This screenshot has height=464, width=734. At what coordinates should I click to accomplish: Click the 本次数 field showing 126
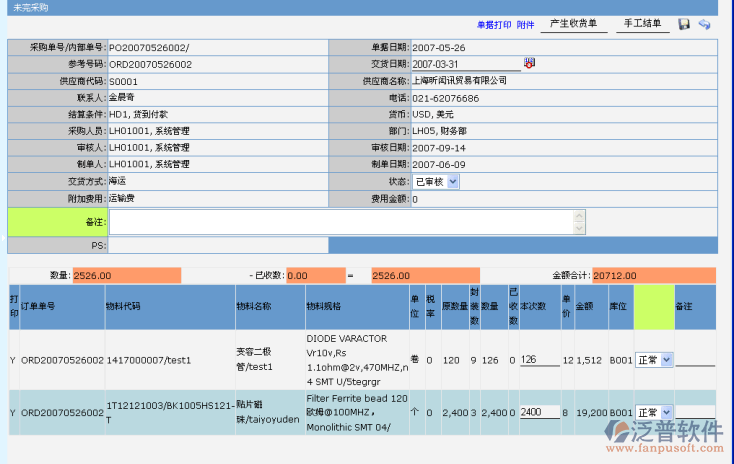(x=539, y=359)
